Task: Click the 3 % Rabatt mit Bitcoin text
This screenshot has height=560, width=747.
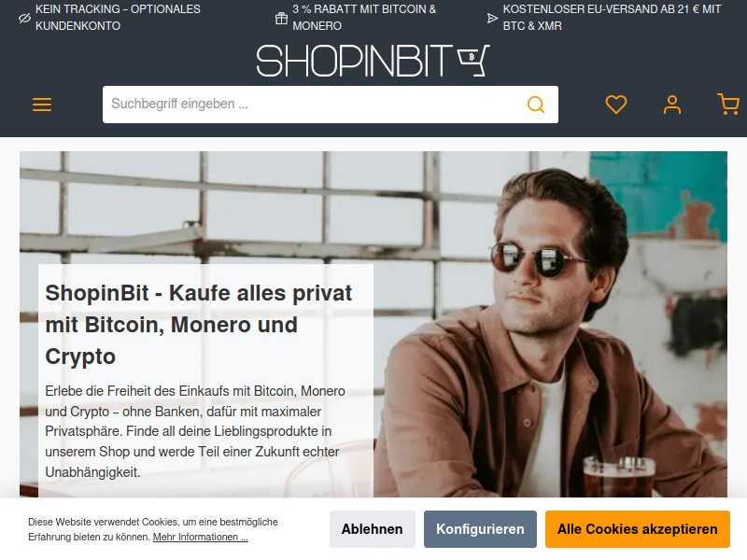Action: 364,17
